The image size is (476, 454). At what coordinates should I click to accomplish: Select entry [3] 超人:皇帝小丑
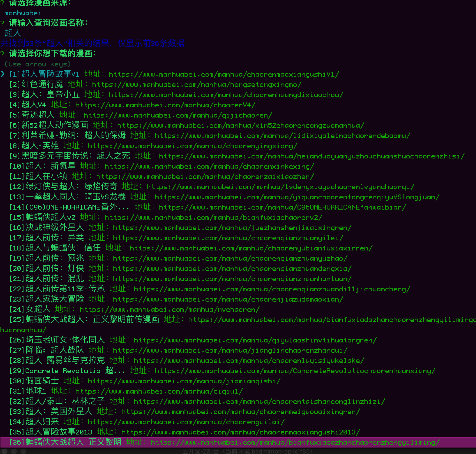pos(44,95)
